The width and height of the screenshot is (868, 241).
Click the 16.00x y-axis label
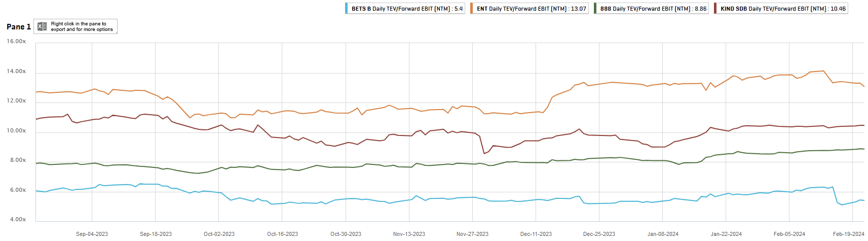16,41
